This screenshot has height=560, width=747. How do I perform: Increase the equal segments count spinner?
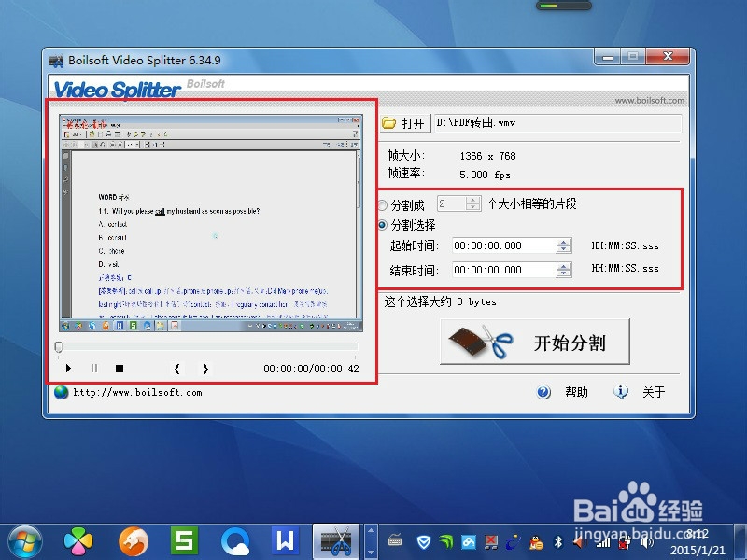coord(473,200)
